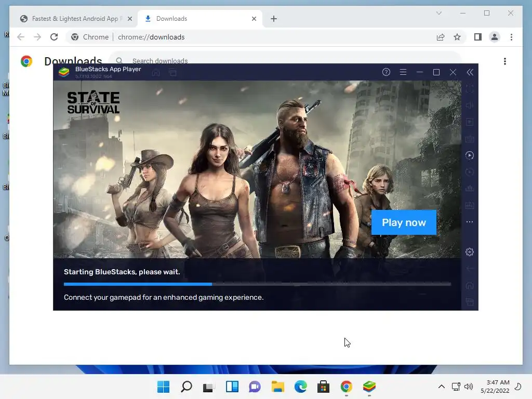This screenshot has height=399, width=532.
Task: Click BlueStacks sidebar volume icon
Action: point(470,105)
